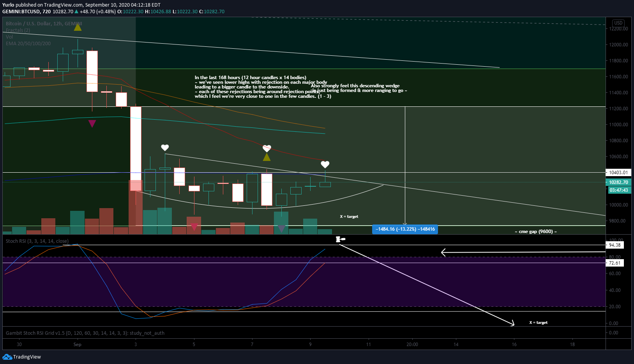Click the GEMINI:BTCUSD, 720 symbol header
Viewport: 634px width, 364px height.
coord(26,12)
